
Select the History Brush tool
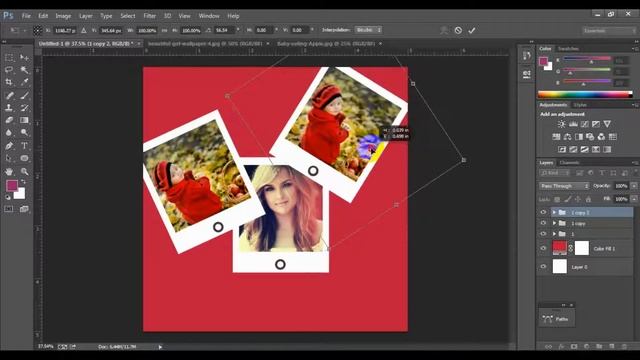click(24, 108)
